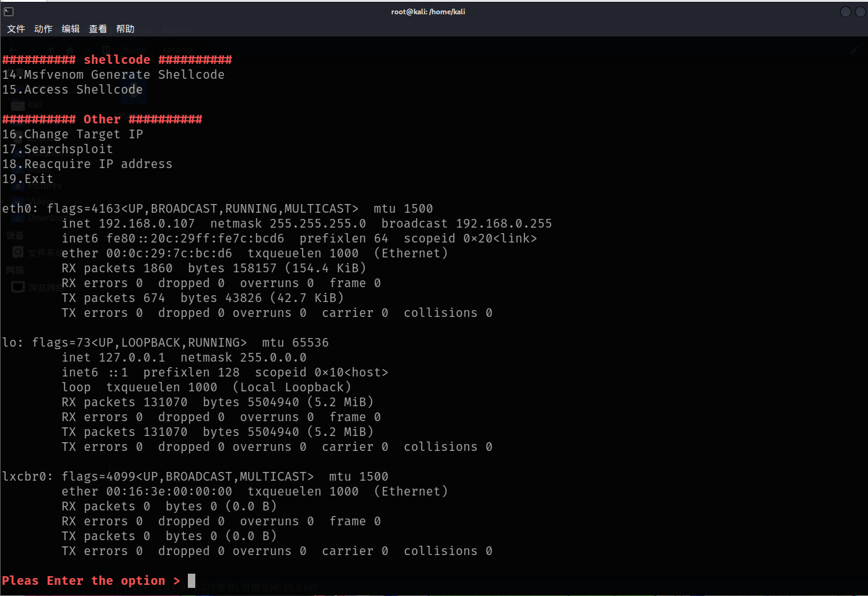Click window title 'root@kali: /home/kali'
Viewport: 868px width, 596px height.
click(428, 12)
